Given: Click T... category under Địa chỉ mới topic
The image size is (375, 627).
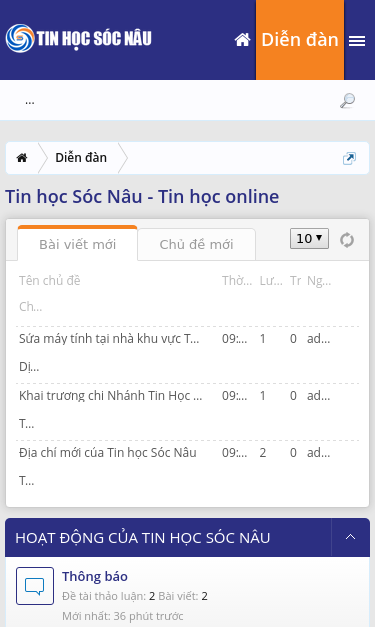Looking at the screenshot, I should pos(27,480).
